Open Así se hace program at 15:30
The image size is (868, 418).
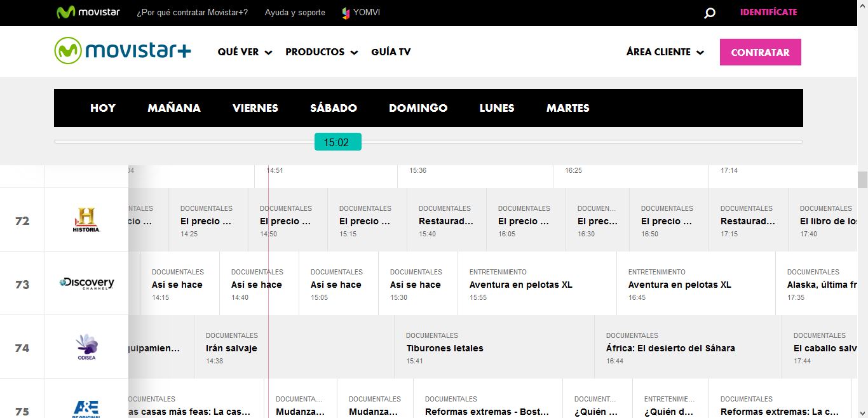[x=418, y=283]
